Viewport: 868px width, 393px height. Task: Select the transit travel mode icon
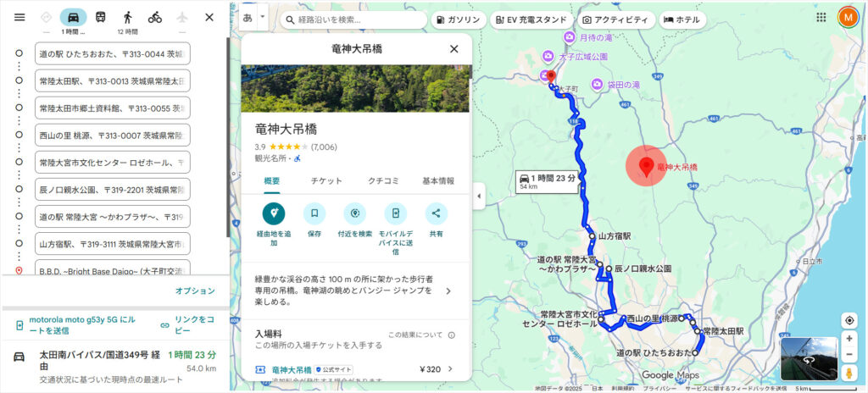point(101,17)
